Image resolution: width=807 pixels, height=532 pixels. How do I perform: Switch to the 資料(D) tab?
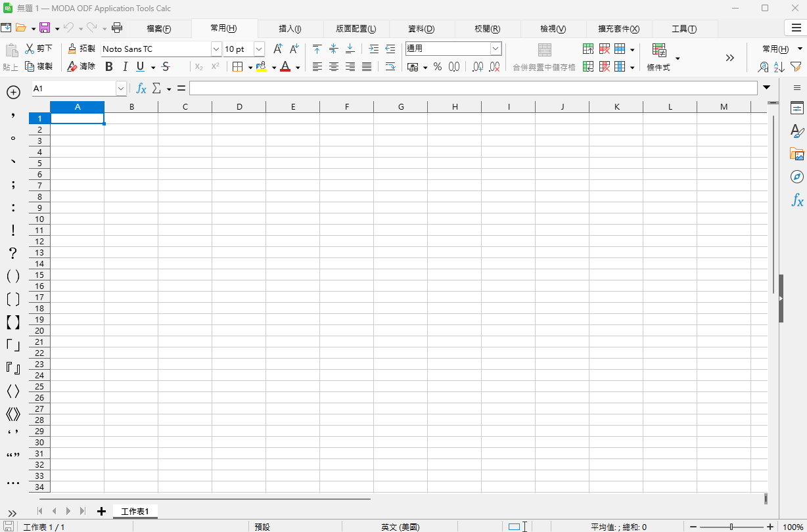[421, 29]
